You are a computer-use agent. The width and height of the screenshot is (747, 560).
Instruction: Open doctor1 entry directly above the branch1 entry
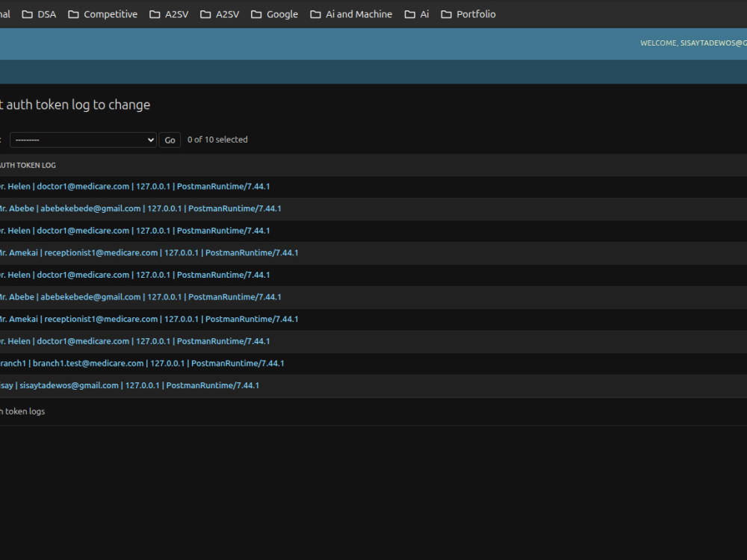134,341
